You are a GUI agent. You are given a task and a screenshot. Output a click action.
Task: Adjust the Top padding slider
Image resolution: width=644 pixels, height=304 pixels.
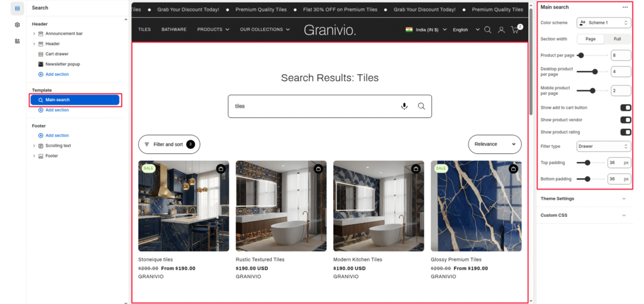pos(587,163)
